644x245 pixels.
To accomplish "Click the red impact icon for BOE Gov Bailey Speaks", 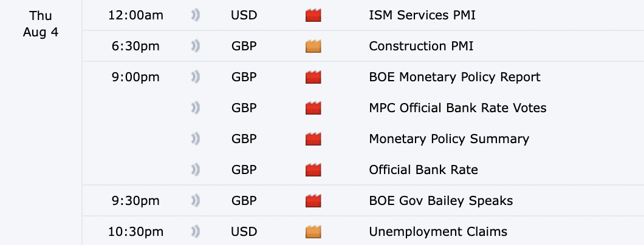I will pos(313,201).
